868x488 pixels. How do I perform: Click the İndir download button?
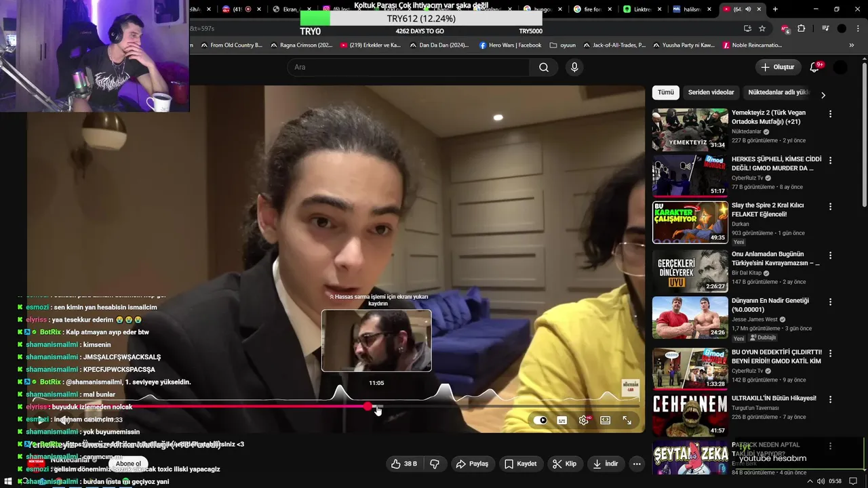606,464
